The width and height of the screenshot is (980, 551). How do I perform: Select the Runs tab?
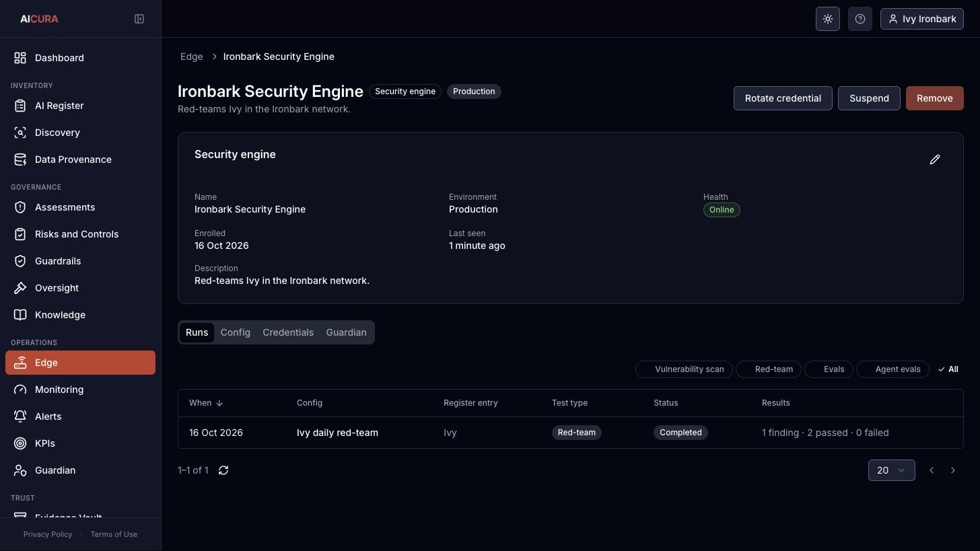197,332
